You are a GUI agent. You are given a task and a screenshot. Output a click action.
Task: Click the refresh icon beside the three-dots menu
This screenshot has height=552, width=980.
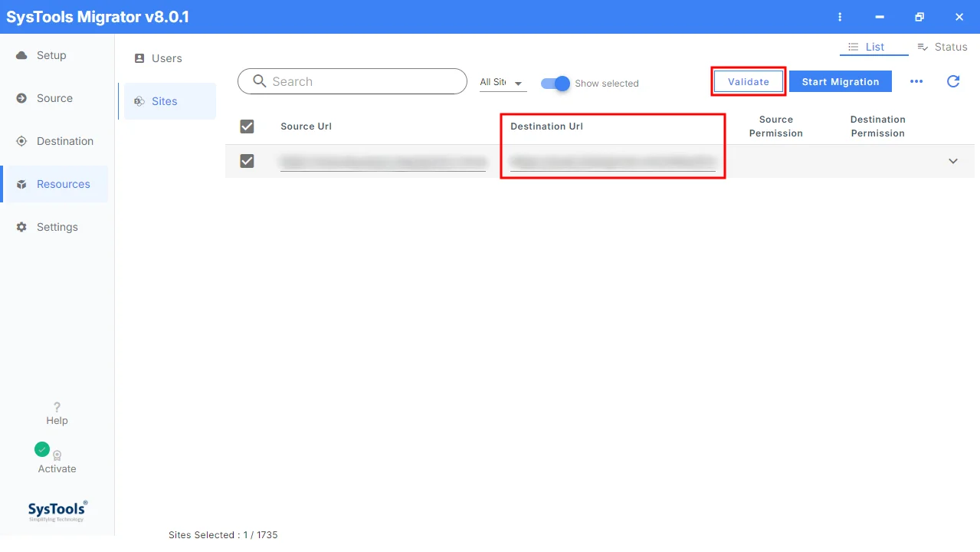click(953, 81)
